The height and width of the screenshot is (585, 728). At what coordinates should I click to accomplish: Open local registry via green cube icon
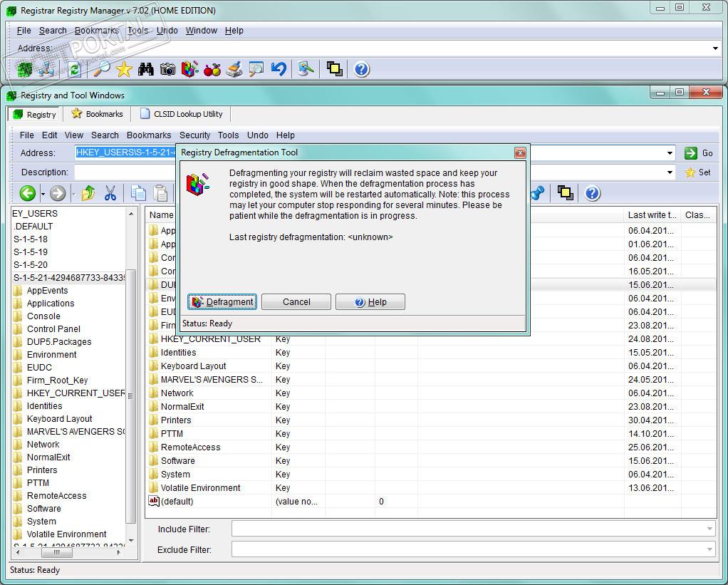point(25,70)
